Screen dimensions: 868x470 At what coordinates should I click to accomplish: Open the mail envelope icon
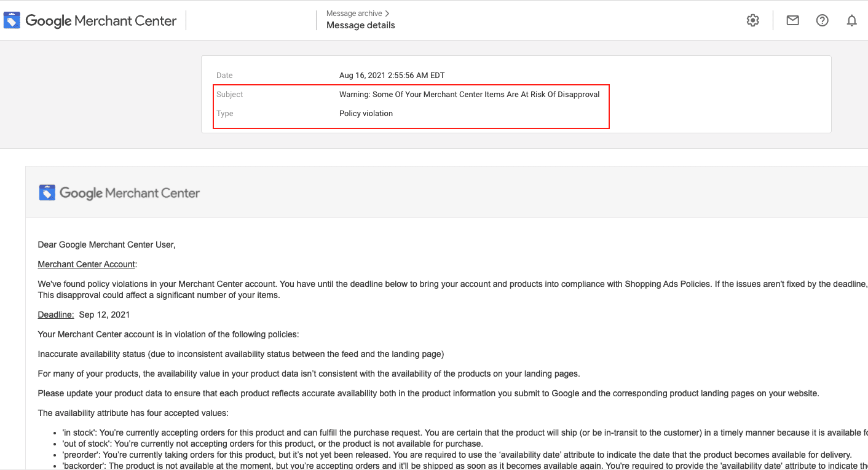[793, 20]
